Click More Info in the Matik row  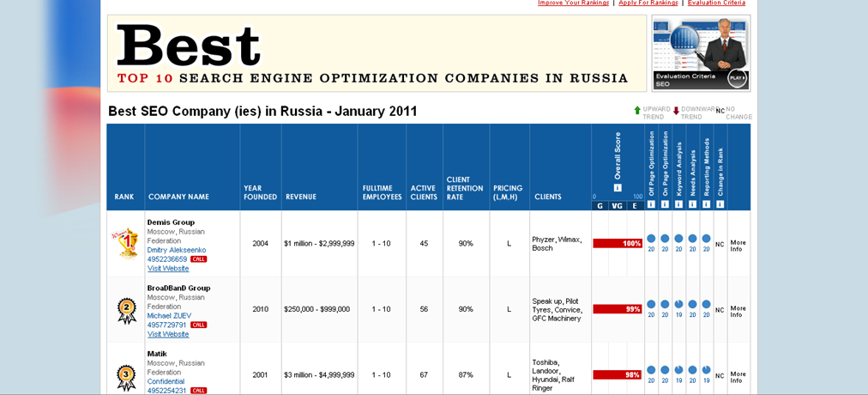(738, 377)
